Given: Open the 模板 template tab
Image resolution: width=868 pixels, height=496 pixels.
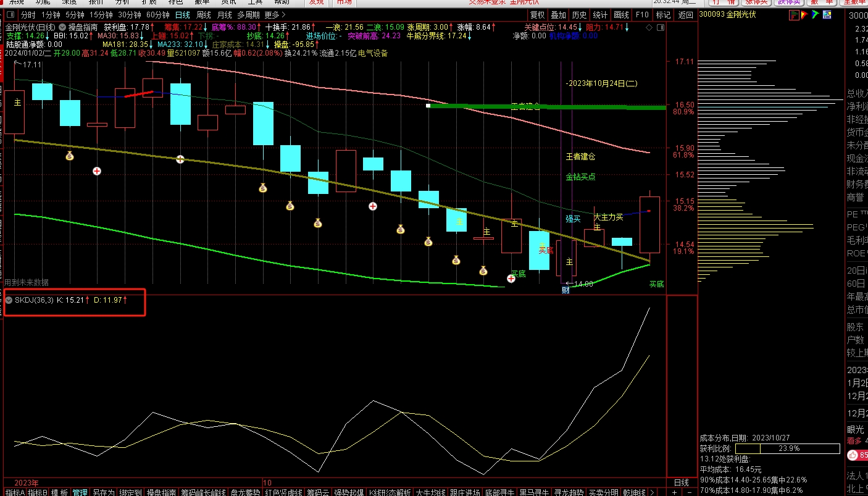Looking at the screenshot, I should click(59, 492).
